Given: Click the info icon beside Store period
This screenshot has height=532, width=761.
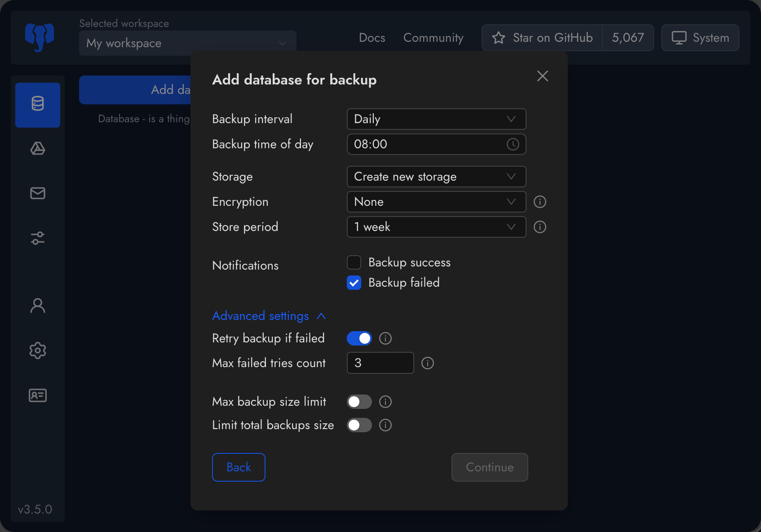Looking at the screenshot, I should pos(540,227).
